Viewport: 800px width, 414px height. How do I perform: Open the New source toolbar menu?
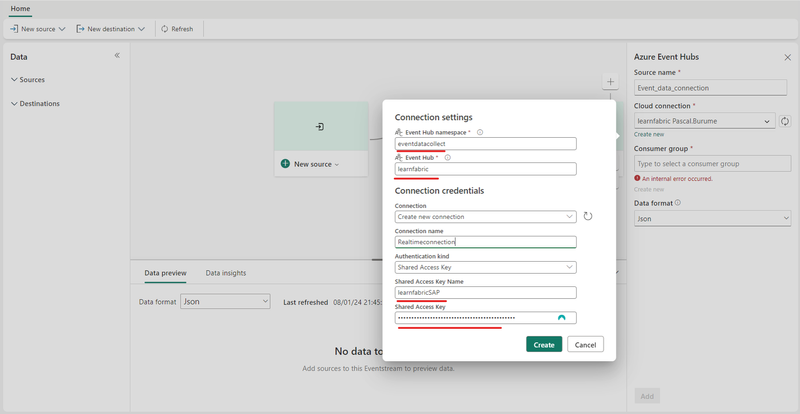pos(38,29)
